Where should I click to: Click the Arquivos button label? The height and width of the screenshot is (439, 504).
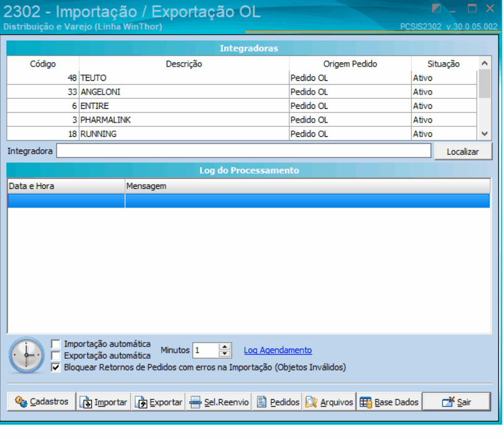pyautogui.click(x=336, y=402)
